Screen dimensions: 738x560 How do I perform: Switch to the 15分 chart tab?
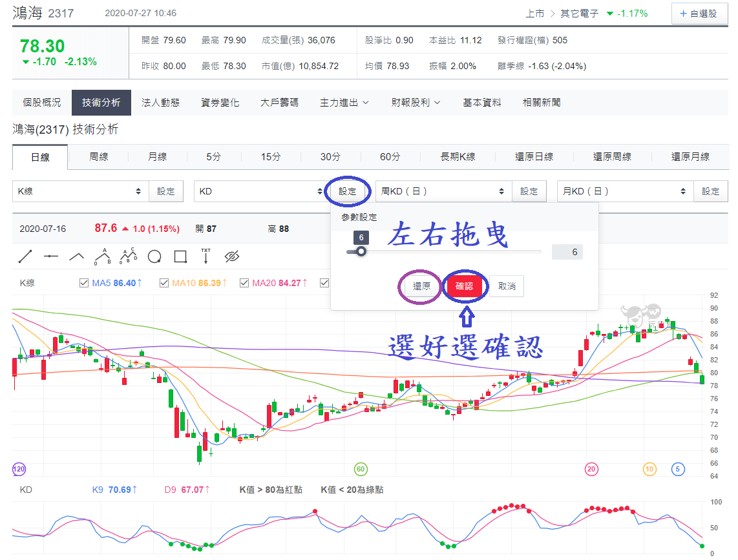click(271, 157)
